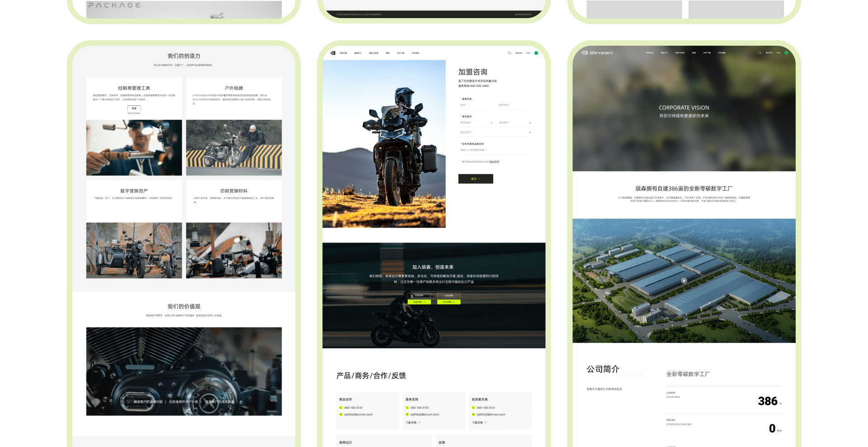Click the logo icon on the franchise inquiry page
Viewport: 868px width, 447px height.
click(333, 53)
